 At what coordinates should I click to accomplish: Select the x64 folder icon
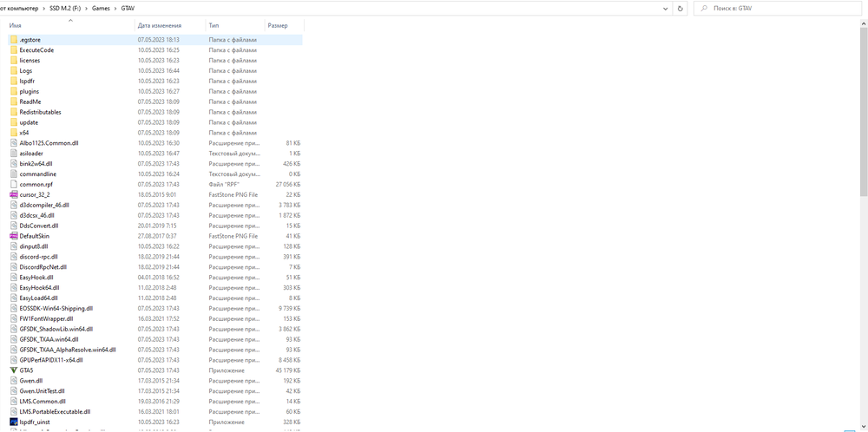click(14, 133)
